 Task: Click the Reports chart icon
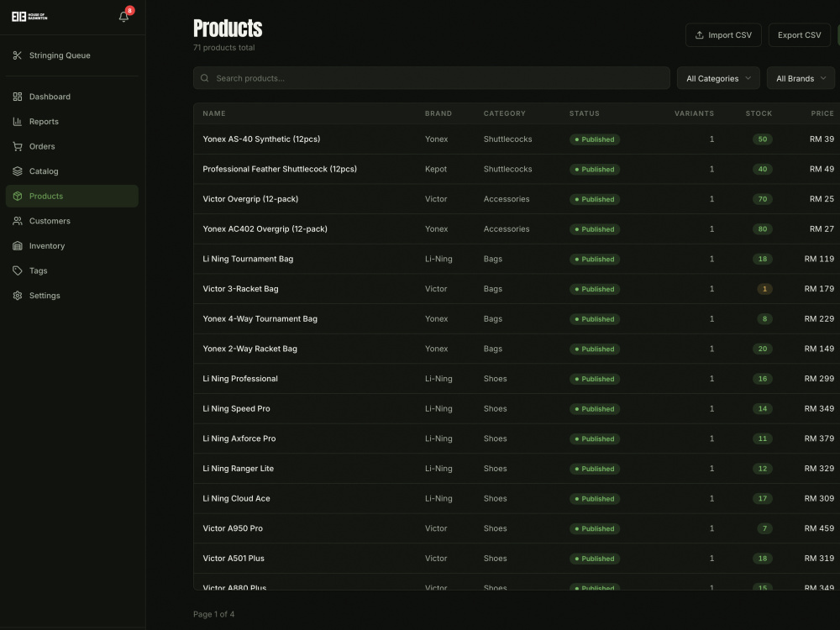coord(17,122)
